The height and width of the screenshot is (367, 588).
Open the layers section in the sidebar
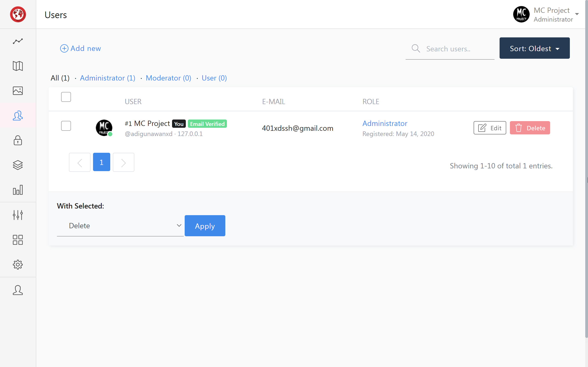coord(18,165)
